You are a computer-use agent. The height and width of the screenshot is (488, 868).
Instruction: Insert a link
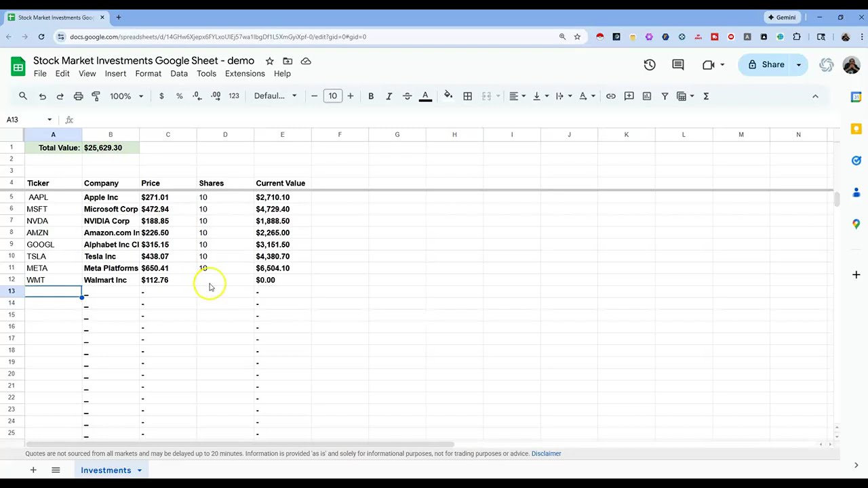tap(611, 96)
